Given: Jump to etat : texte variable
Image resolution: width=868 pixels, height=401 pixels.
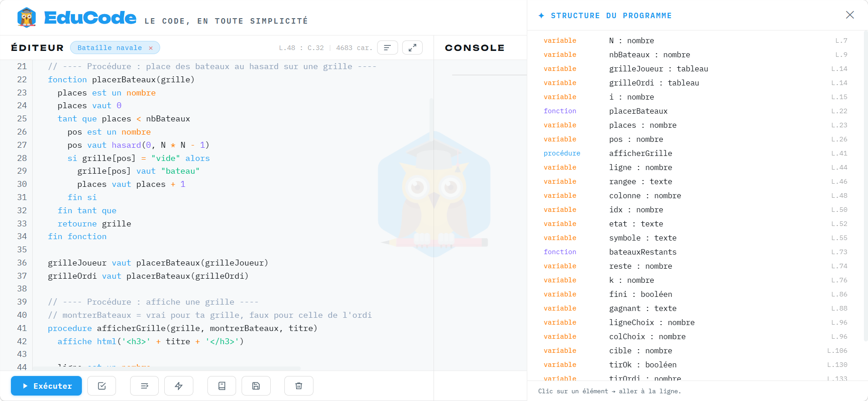Looking at the screenshot, I should 695,224.
